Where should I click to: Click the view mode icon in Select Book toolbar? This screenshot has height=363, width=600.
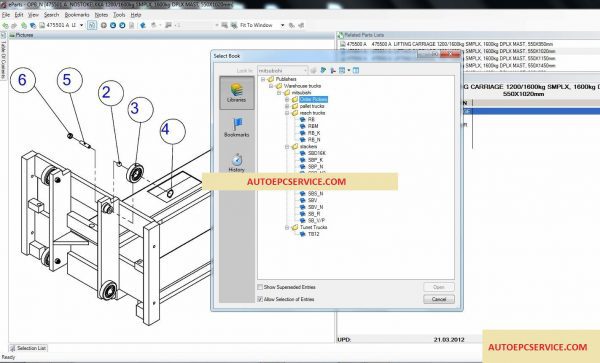pos(342,70)
